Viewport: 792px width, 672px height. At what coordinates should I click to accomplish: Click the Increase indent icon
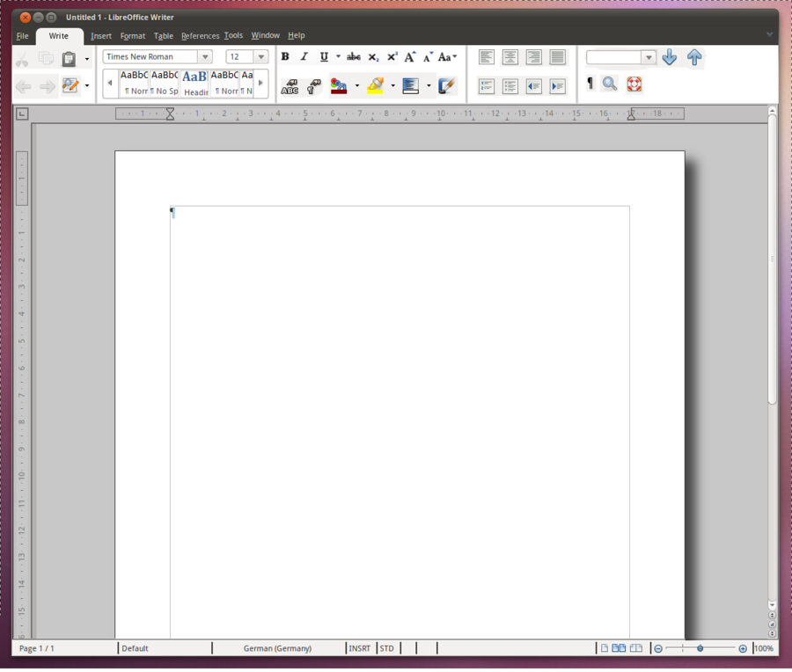[558, 86]
